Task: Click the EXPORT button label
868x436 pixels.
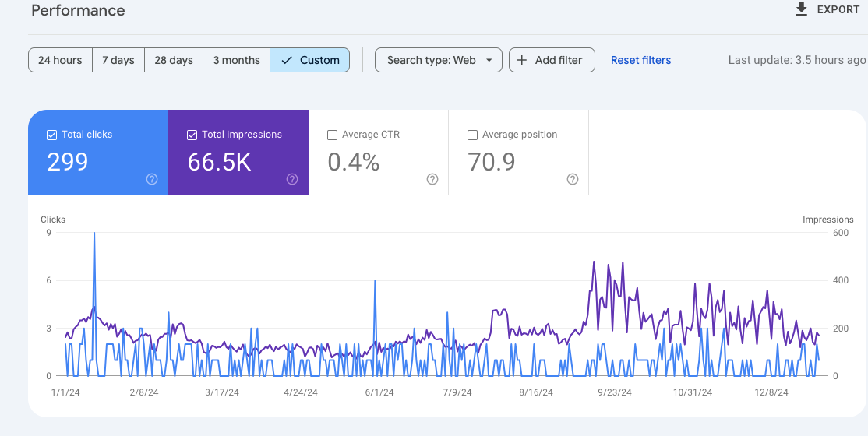Action: point(838,9)
